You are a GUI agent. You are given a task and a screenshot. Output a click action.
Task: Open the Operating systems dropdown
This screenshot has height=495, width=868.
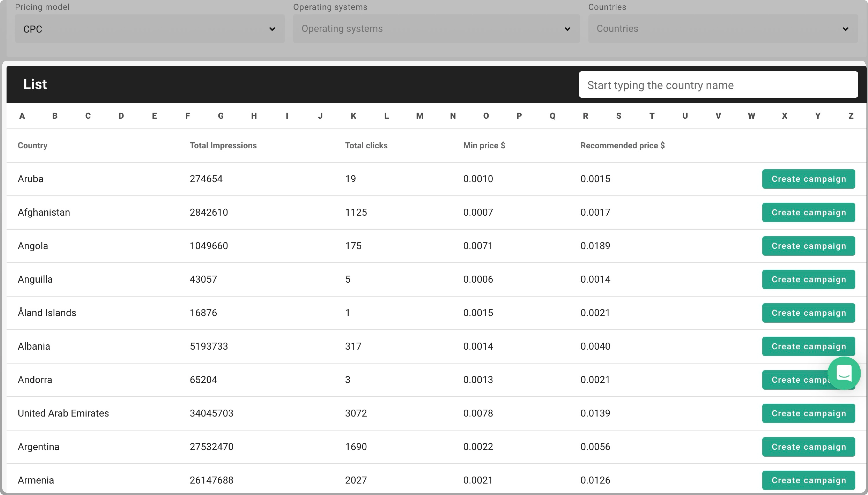[436, 29]
